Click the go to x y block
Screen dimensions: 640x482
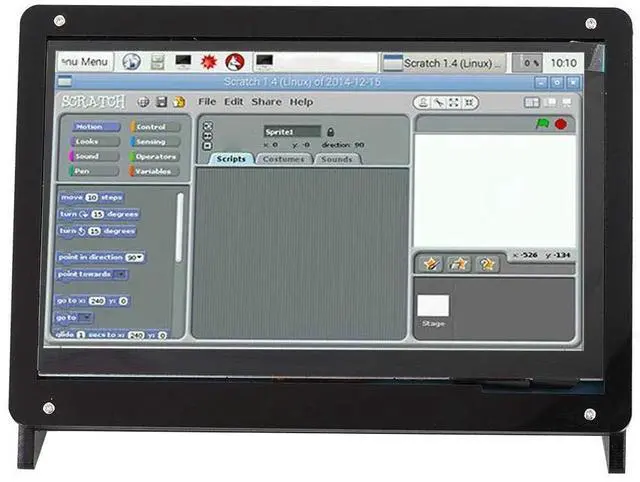[93, 301]
